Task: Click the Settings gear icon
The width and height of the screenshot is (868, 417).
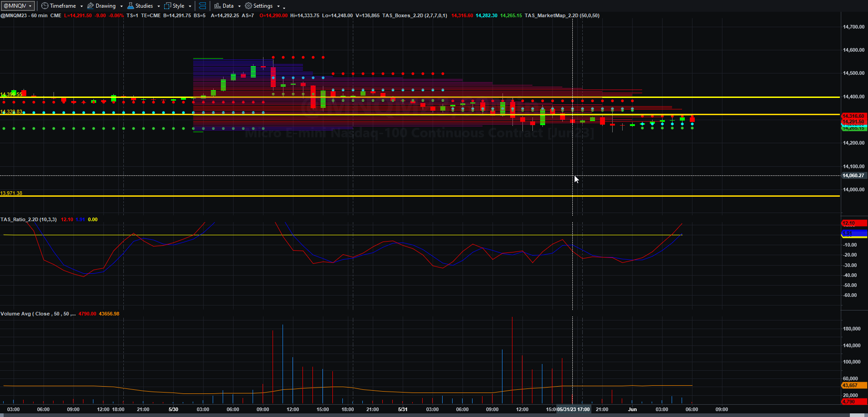Action: pyautogui.click(x=248, y=6)
